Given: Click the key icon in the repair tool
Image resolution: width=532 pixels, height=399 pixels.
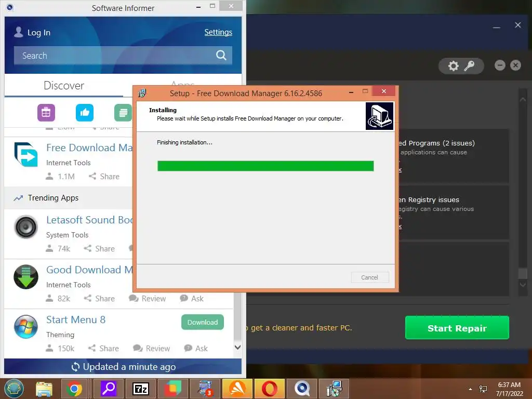Looking at the screenshot, I should (x=469, y=66).
